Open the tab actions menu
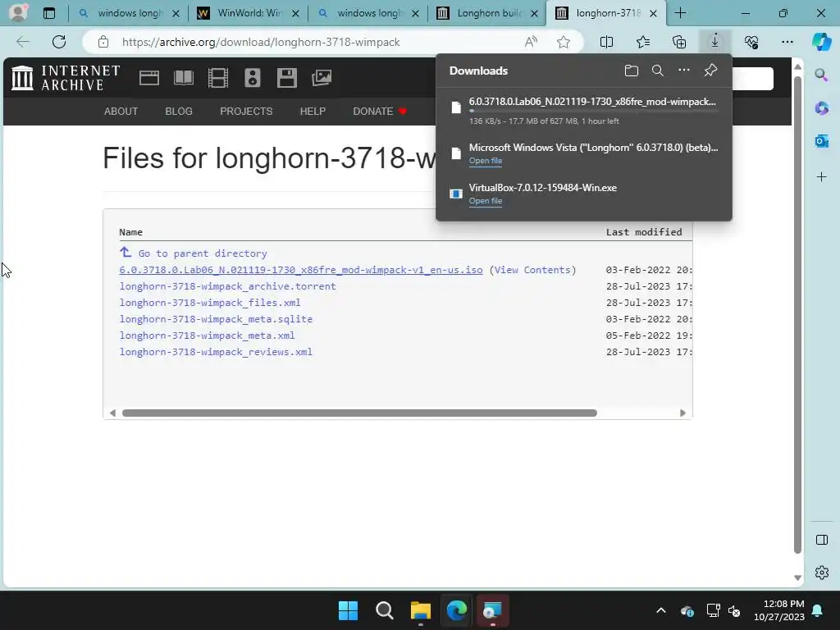This screenshot has width=840, height=630. coord(48,13)
